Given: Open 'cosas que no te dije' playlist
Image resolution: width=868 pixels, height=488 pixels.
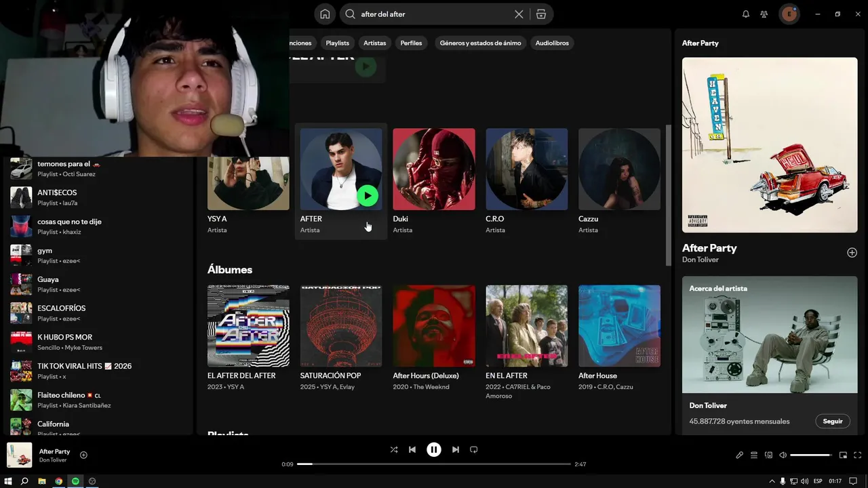Looking at the screenshot, I should [x=98, y=226].
